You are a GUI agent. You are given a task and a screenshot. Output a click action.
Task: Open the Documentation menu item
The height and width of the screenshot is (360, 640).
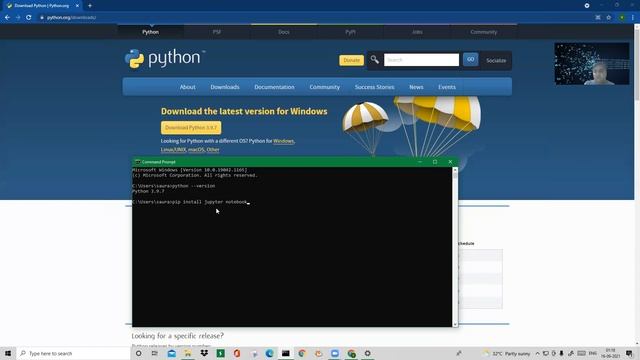point(274,87)
